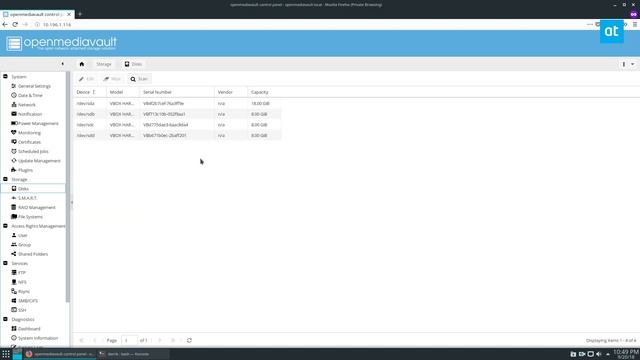Click the Edit button

[x=87, y=79]
